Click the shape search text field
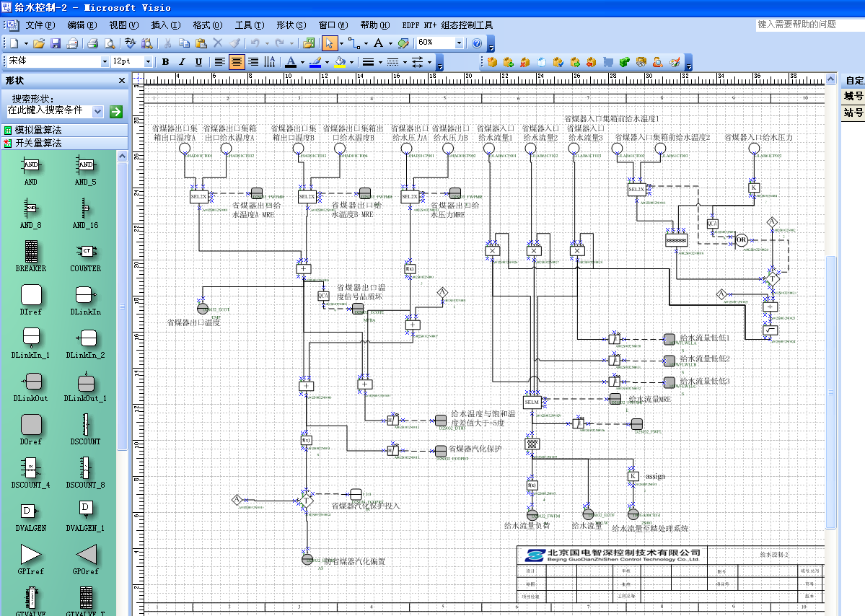This screenshot has width=865, height=616. [49, 111]
